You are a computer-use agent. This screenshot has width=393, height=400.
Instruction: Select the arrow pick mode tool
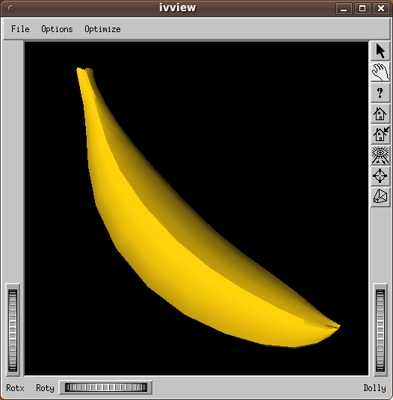(380, 51)
